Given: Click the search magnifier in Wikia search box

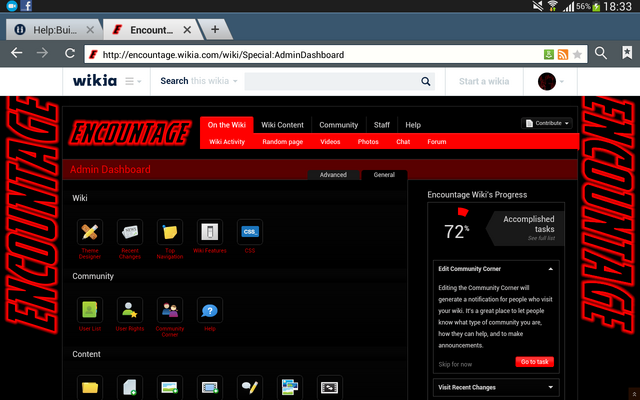Looking at the screenshot, I should pos(426,82).
